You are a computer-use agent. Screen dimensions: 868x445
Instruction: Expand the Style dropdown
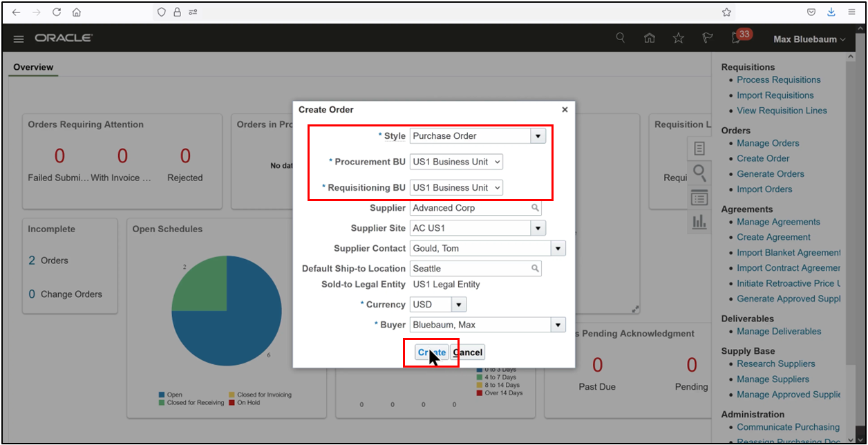coord(537,135)
